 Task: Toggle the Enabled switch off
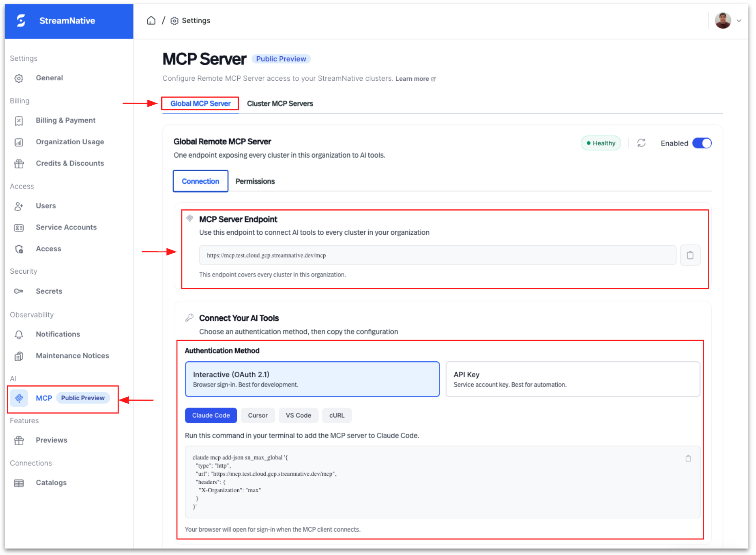click(x=702, y=143)
